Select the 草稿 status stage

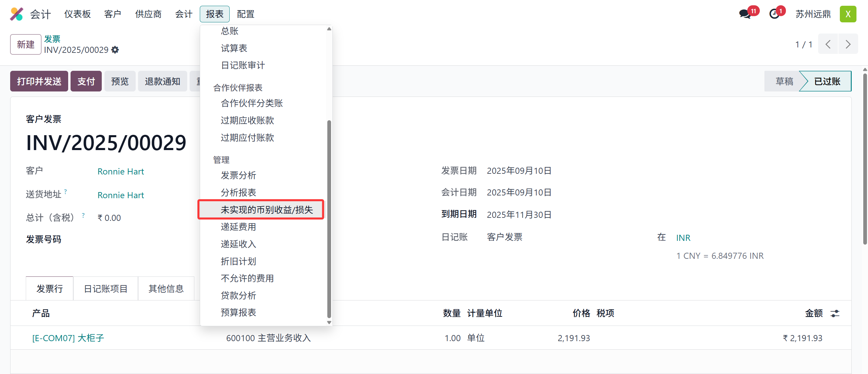pos(784,81)
